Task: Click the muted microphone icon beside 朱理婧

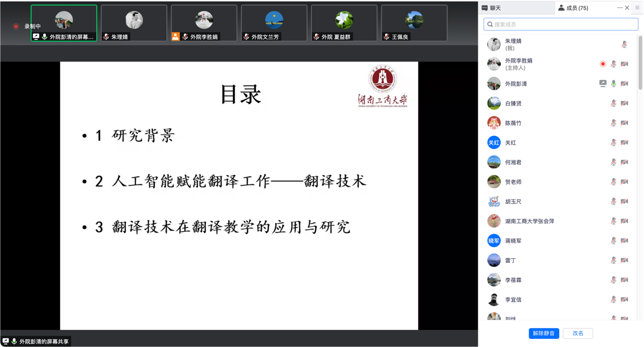Action: click(624, 45)
